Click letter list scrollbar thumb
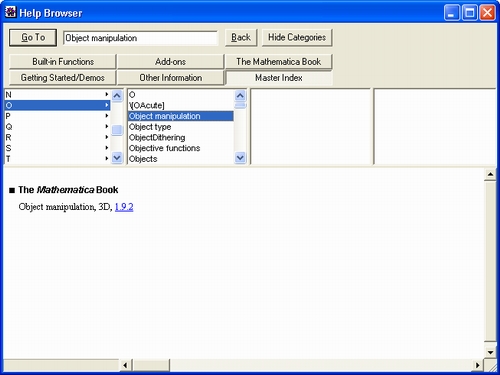 [x=117, y=130]
